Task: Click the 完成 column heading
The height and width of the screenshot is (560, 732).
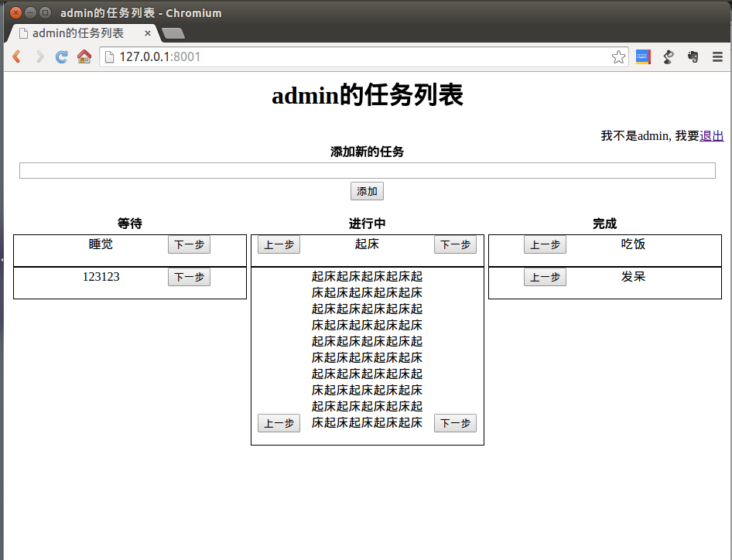Action: pyautogui.click(x=605, y=224)
